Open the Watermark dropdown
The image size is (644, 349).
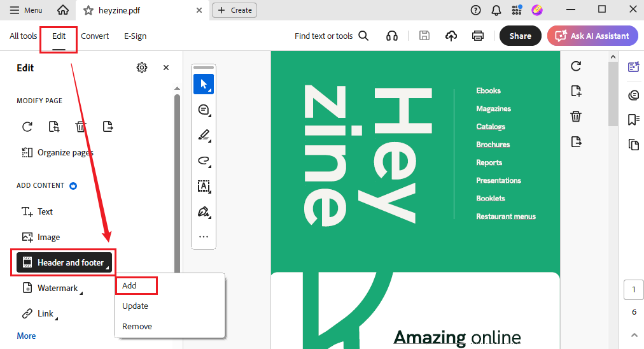(52, 288)
